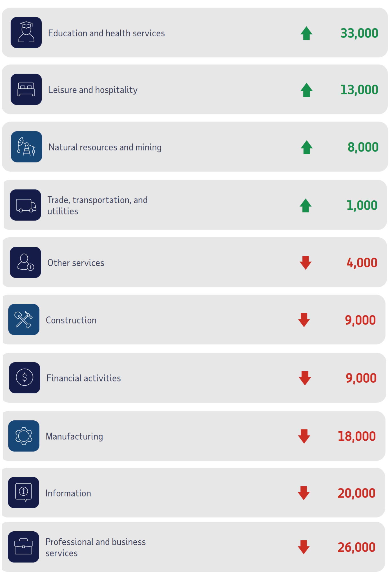Screen dimensions: 392x577
Task: Click the graduation cap Education icon
Action: pos(26,33)
